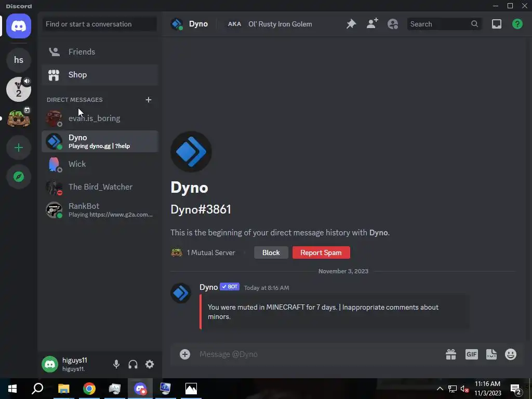Open the GIF picker
Viewport: 532px width, 399px height.
point(471,354)
